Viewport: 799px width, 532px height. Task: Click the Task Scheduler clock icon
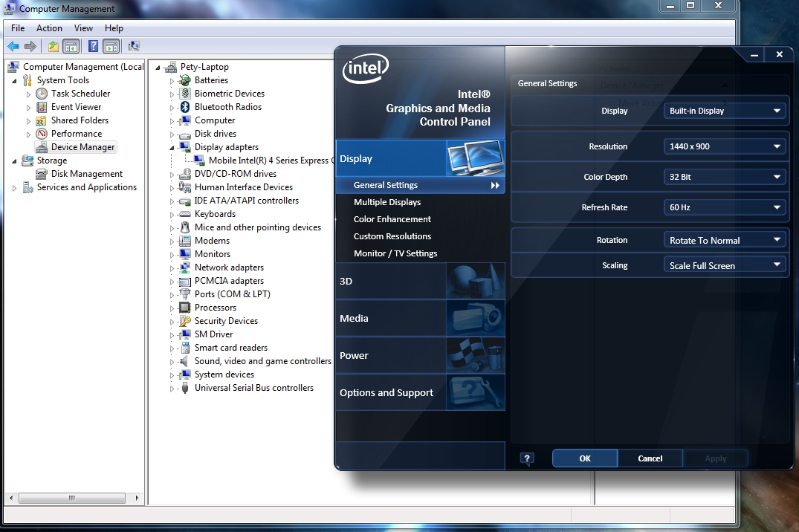42,94
